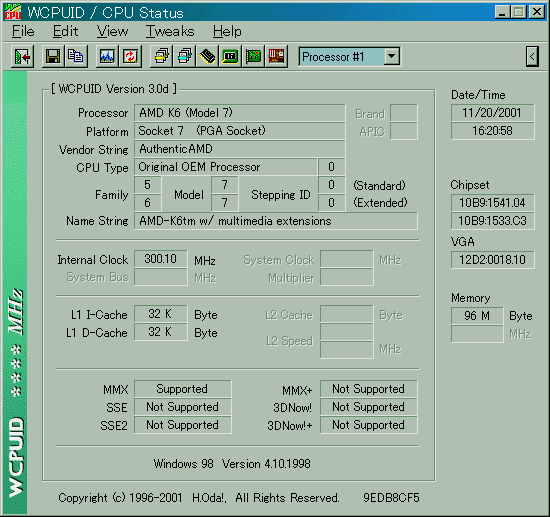550x517 pixels.
Task: Click the standard Family value 5
Action: click(148, 185)
